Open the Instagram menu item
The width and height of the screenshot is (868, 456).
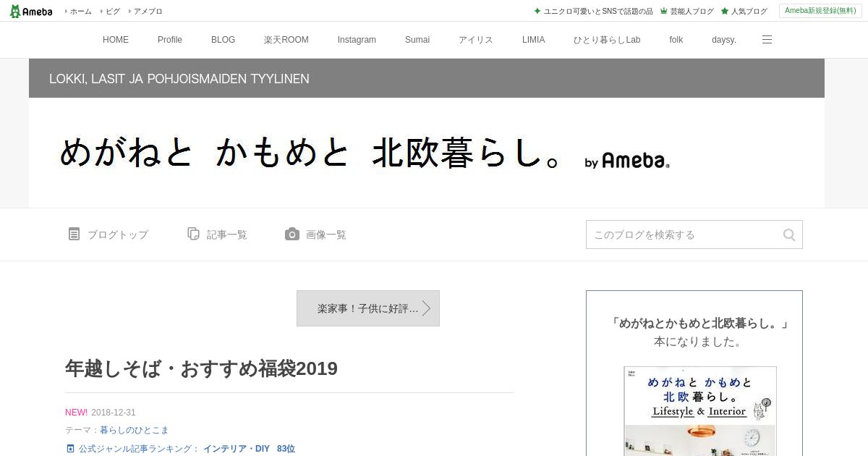coord(357,40)
